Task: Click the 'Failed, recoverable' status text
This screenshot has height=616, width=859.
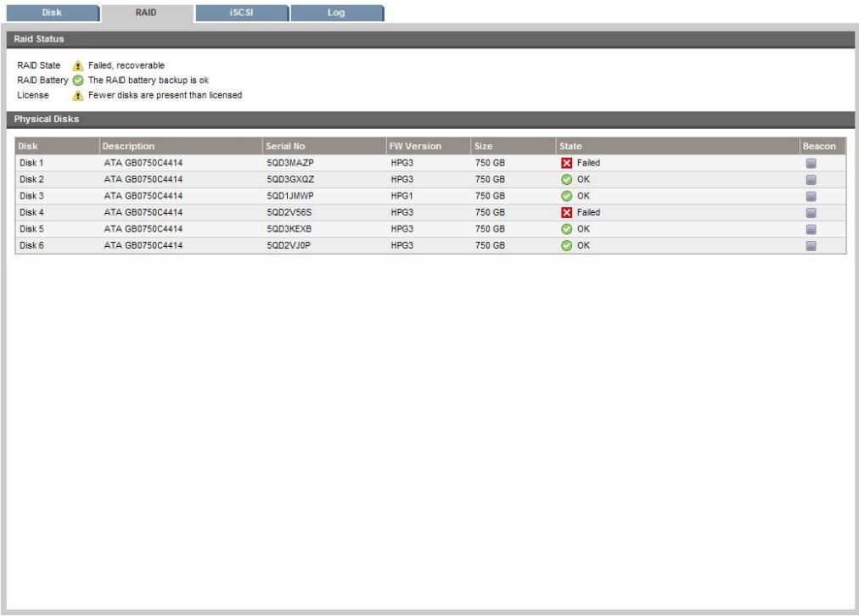Action: point(126,65)
